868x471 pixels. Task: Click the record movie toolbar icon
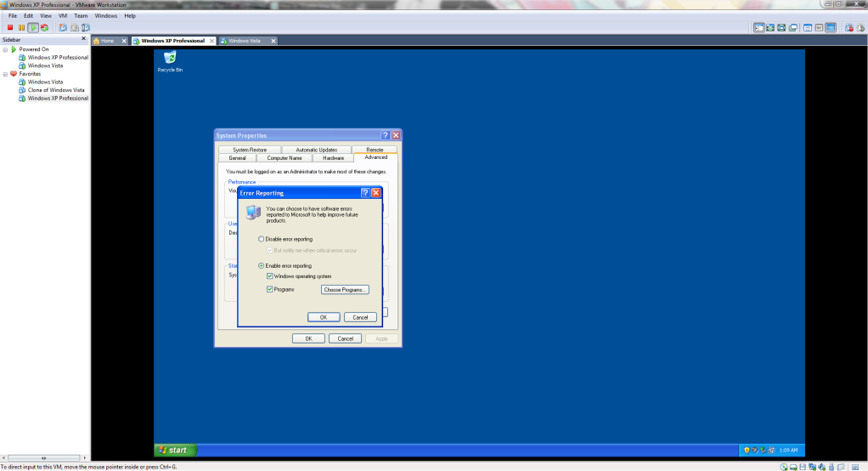pos(849,28)
